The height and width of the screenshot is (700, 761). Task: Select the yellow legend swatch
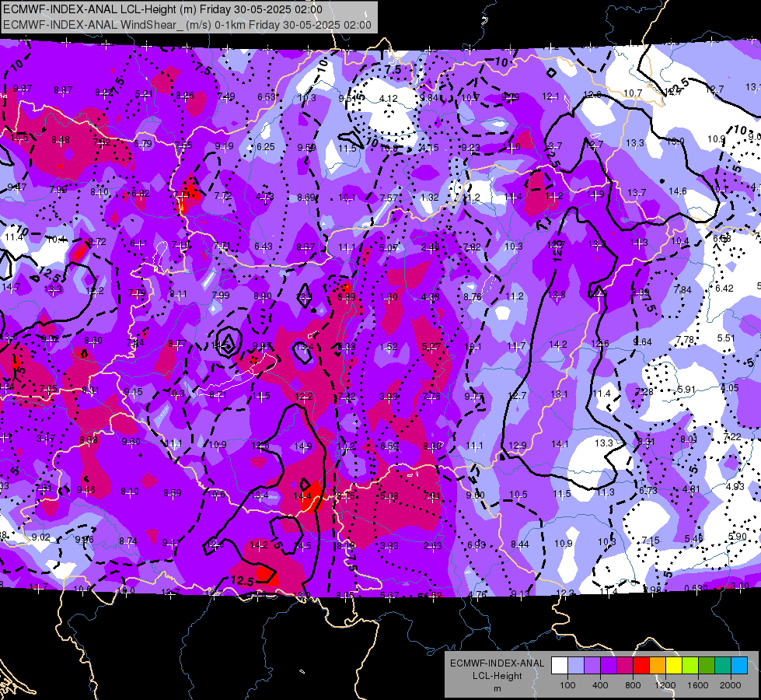674,665
